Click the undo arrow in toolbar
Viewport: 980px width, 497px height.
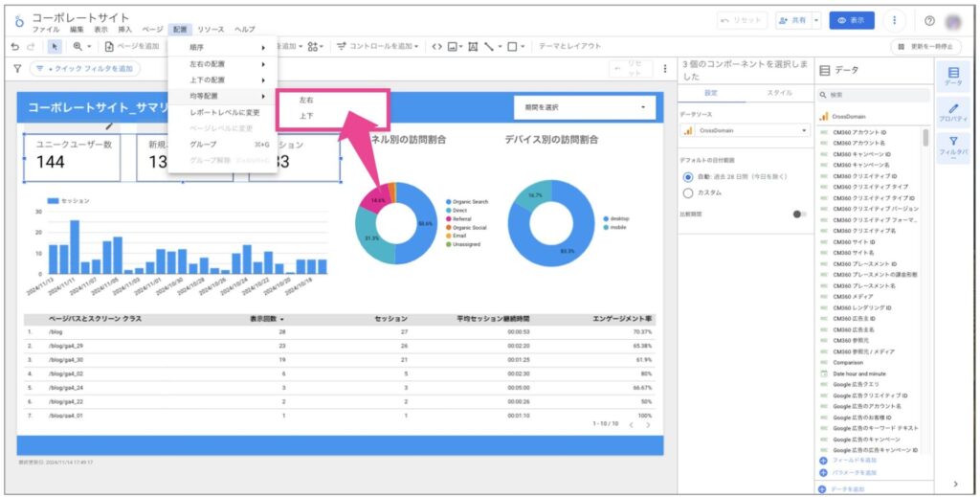pos(15,46)
